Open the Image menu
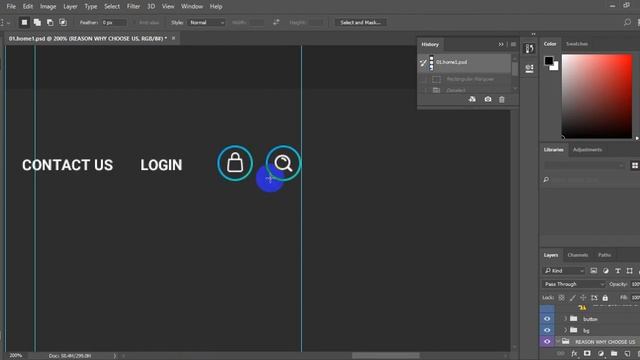Screen dimensions: 640x360 [48, 7]
